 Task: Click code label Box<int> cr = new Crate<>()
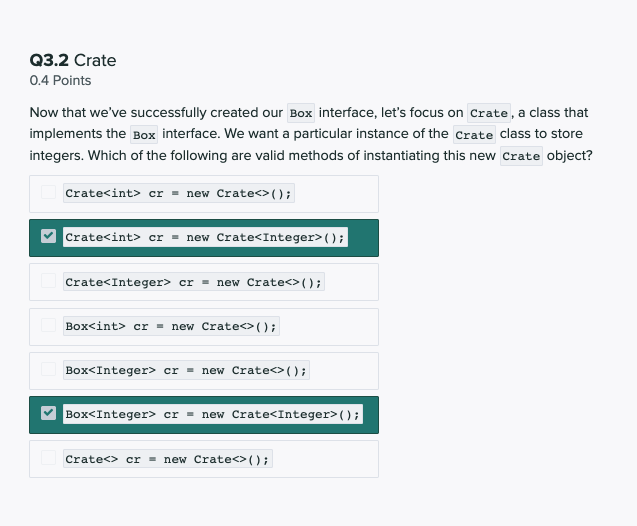click(x=170, y=326)
